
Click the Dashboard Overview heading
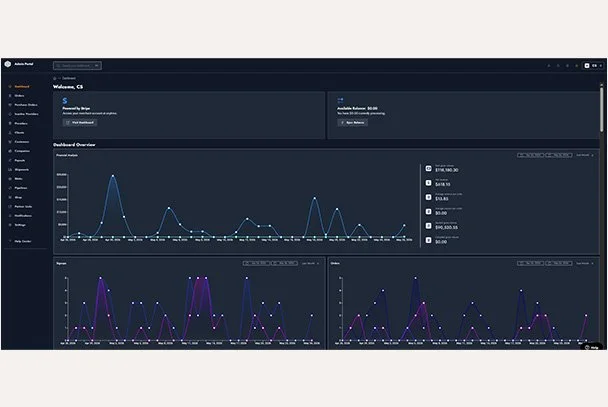pos(74,145)
